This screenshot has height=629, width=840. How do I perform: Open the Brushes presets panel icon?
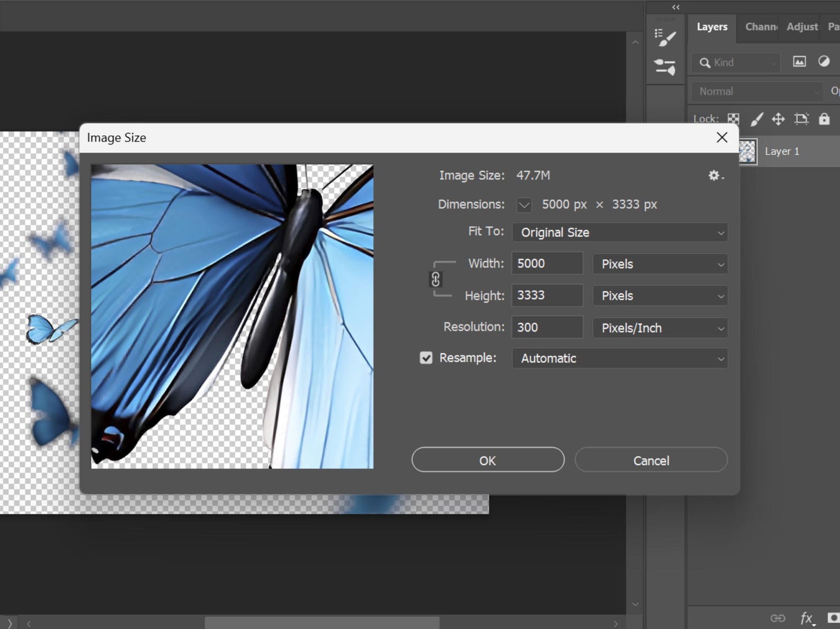[x=665, y=67]
